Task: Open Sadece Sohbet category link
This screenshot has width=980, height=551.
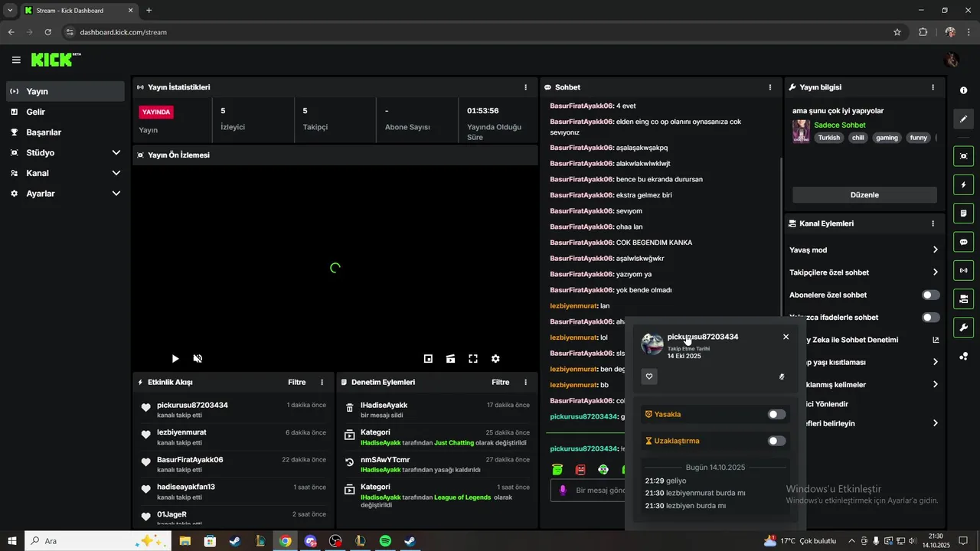Action: tap(839, 125)
